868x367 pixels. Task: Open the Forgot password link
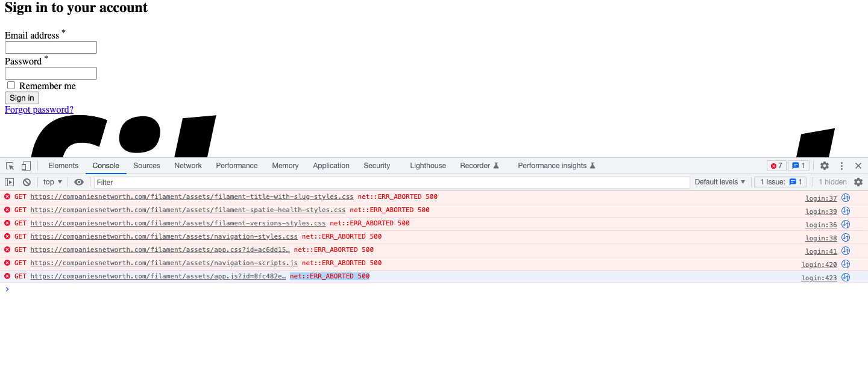pyautogui.click(x=39, y=109)
